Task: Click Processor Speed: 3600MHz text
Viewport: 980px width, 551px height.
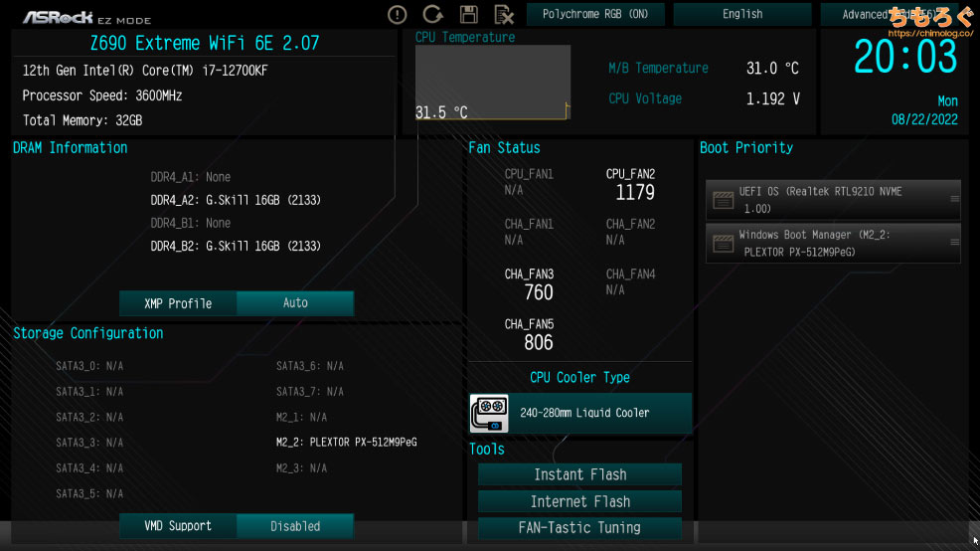Action: (x=101, y=95)
